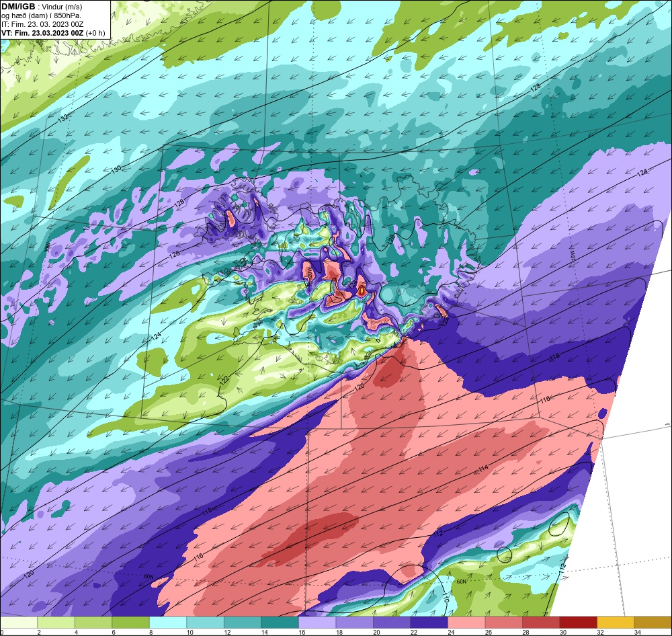Click the 10–12 m/s cyan legend swatch
The height and width of the screenshot is (636, 672).
pyautogui.click(x=205, y=623)
